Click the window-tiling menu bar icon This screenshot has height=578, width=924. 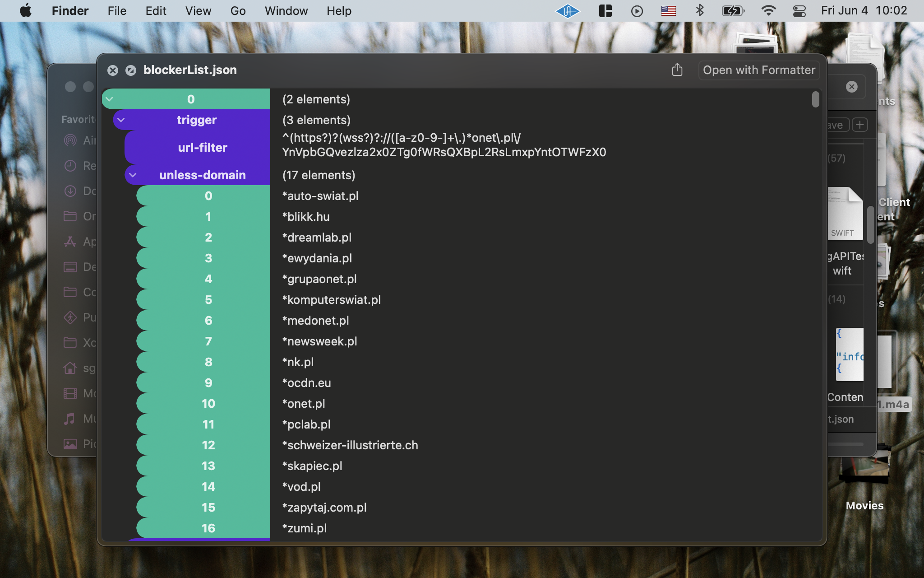(605, 11)
